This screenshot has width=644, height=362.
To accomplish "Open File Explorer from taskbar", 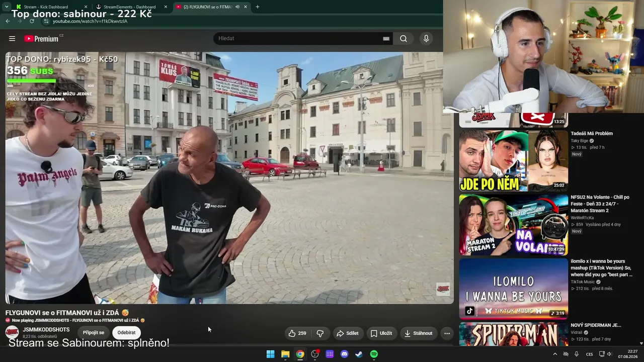I will coord(285,354).
